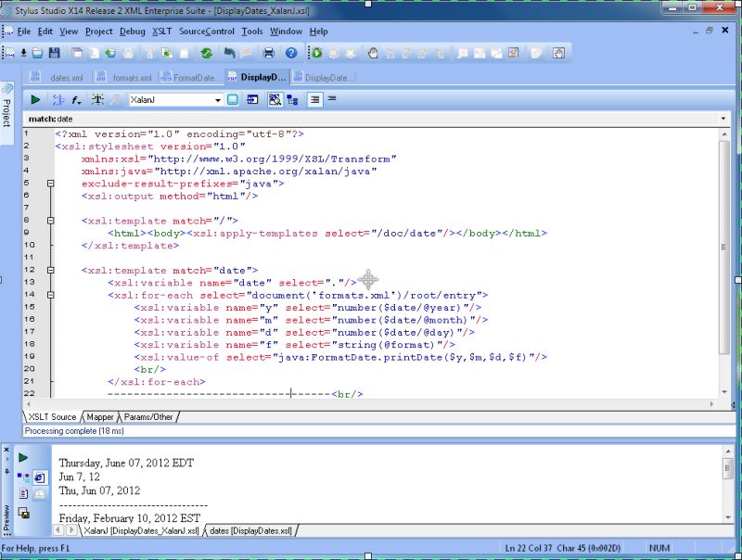This screenshot has height=560, width=742.
Task: Switch to the Mapper tab
Action: tap(99, 416)
